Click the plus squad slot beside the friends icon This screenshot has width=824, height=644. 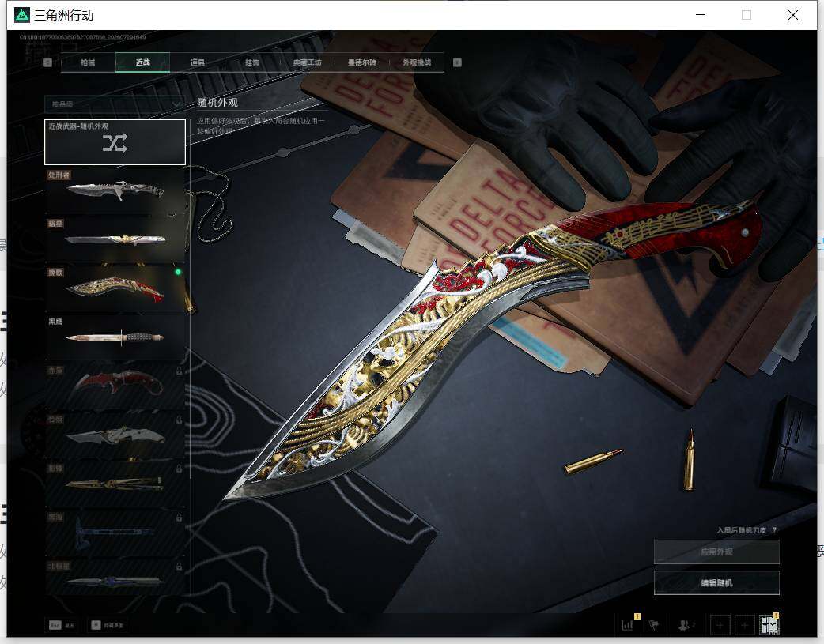click(720, 625)
